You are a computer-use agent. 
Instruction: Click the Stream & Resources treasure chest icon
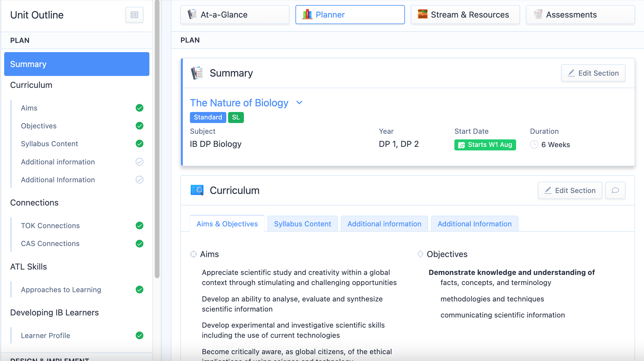tap(422, 14)
